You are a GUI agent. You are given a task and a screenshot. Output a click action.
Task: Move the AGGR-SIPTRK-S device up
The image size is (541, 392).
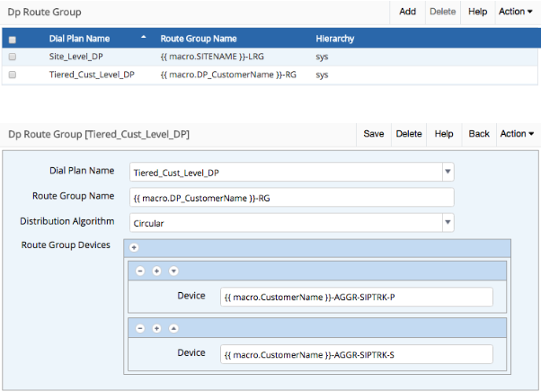[173, 328]
